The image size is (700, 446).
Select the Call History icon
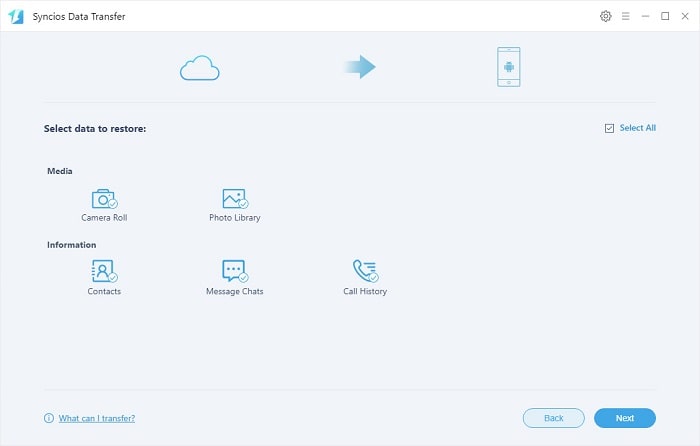click(x=365, y=271)
